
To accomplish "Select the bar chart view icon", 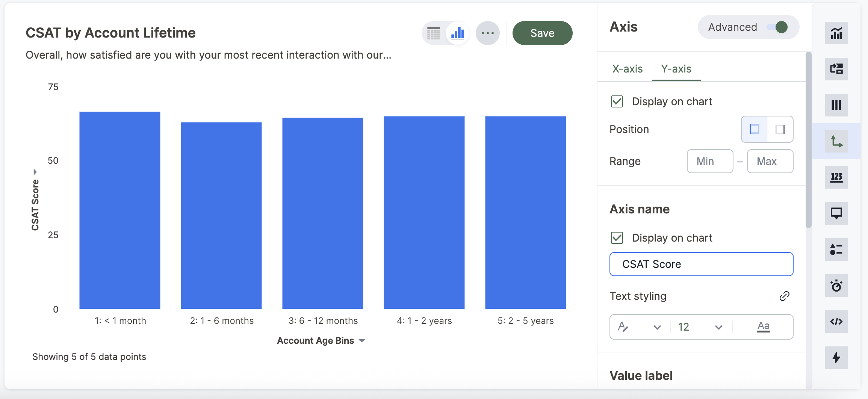I will click(458, 33).
